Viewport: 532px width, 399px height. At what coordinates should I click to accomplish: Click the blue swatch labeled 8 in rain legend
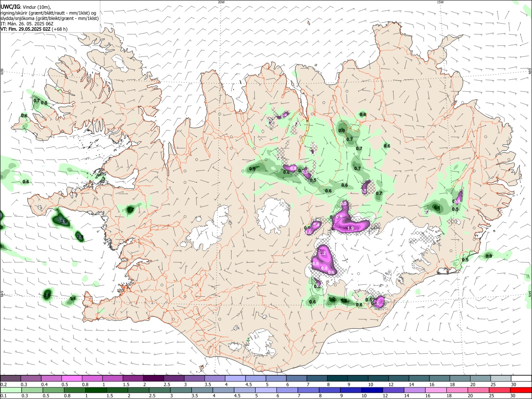point(330,390)
